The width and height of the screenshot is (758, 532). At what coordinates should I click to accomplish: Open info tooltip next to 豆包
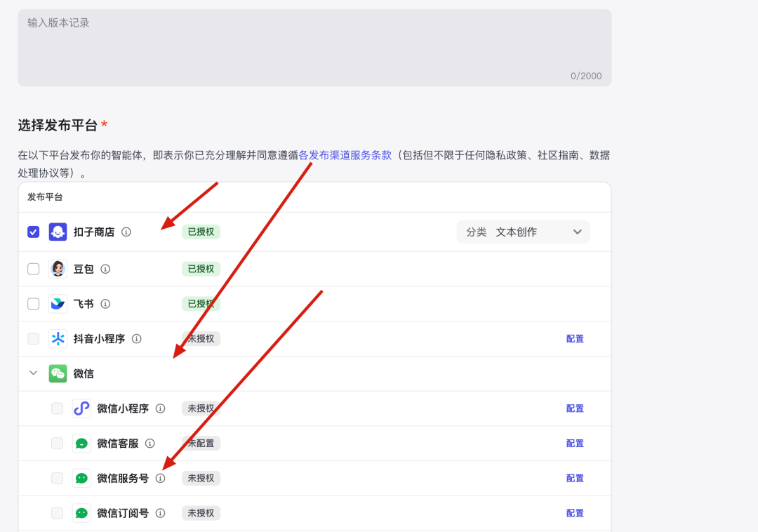pyautogui.click(x=105, y=269)
